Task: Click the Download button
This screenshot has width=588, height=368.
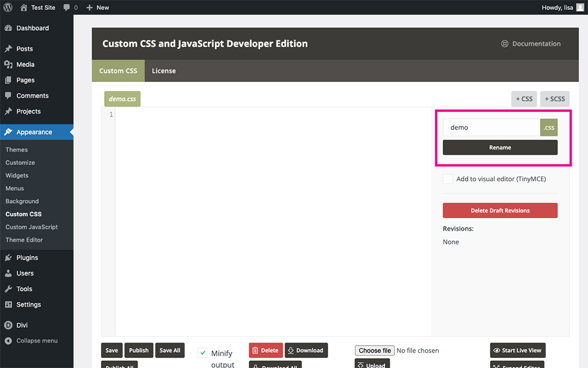Action: pos(306,350)
